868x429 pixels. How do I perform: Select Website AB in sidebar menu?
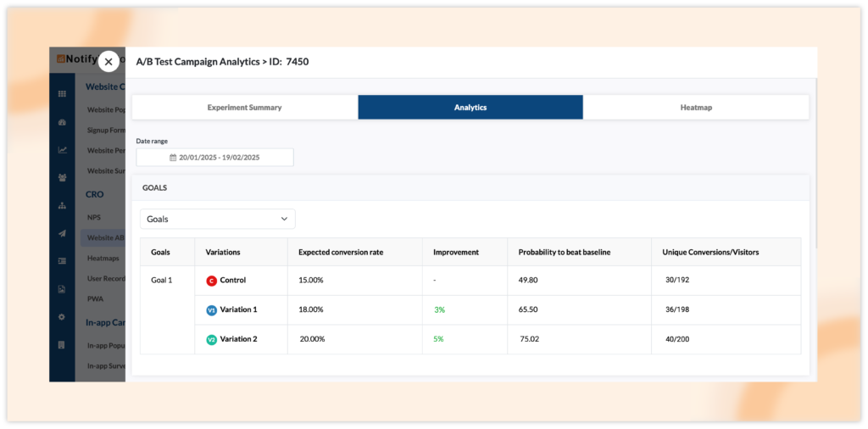point(103,237)
